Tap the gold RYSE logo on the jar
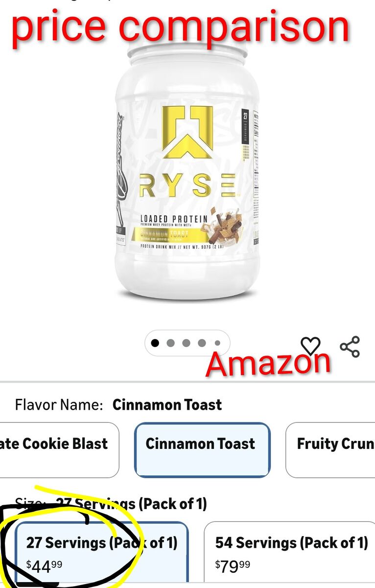 [188, 132]
